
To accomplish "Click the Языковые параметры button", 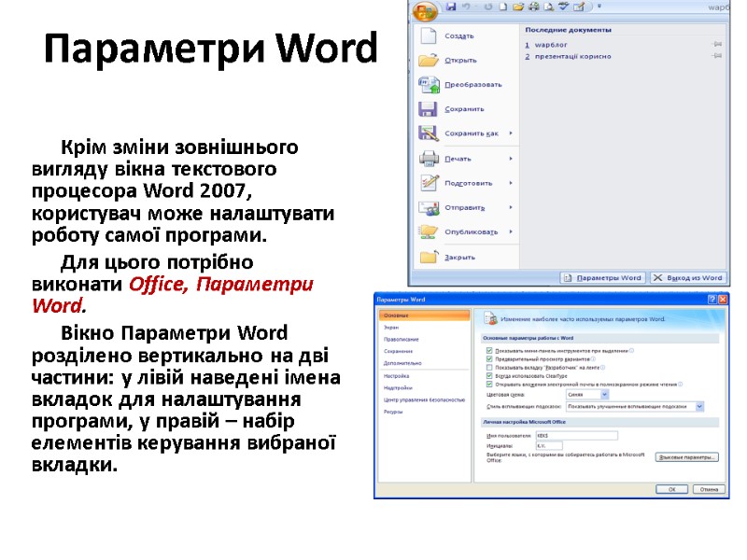I will coord(688,456).
